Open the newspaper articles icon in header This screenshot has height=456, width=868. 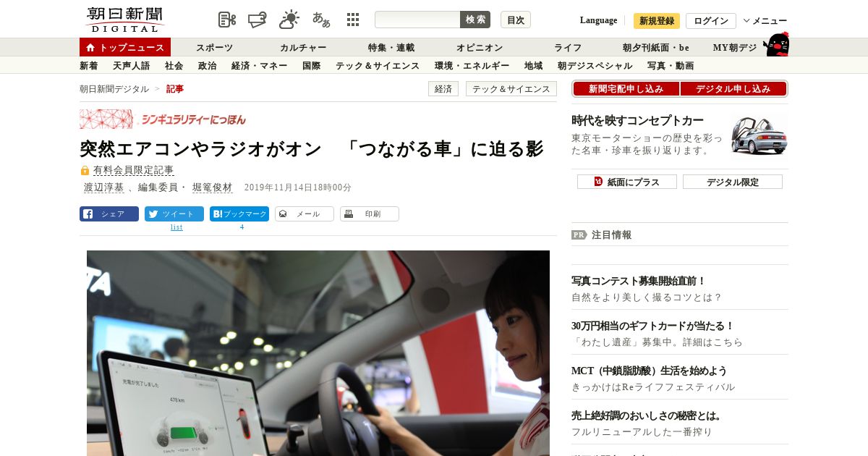point(227,20)
